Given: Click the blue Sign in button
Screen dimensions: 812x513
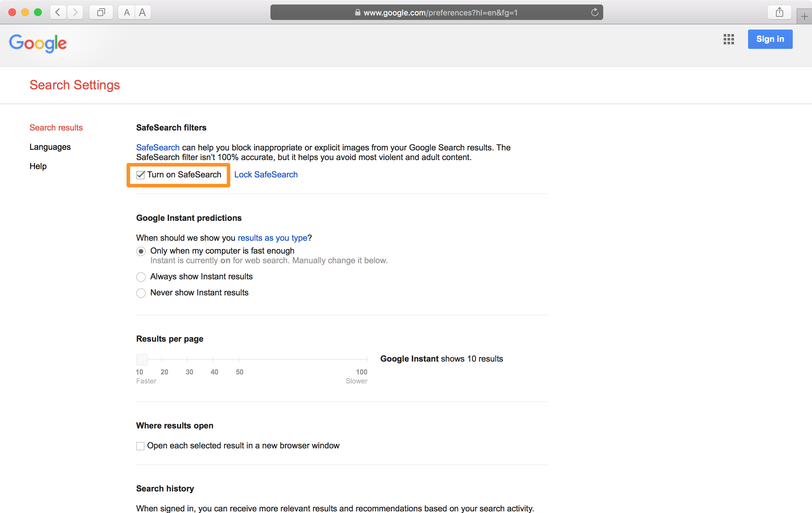Looking at the screenshot, I should (x=770, y=39).
